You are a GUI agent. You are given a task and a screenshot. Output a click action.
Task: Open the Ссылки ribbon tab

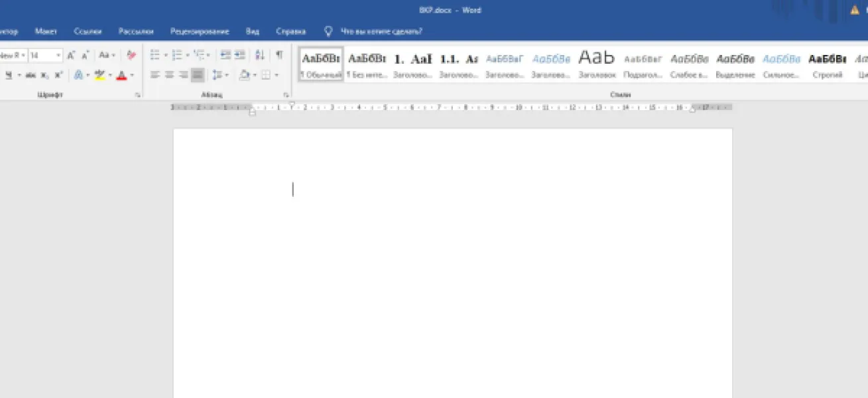tap(88, 31)
